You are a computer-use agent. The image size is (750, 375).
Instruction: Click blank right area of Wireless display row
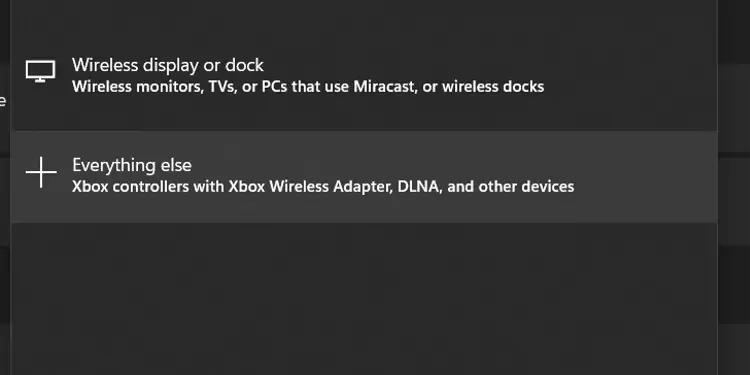[x=631, y=76]
